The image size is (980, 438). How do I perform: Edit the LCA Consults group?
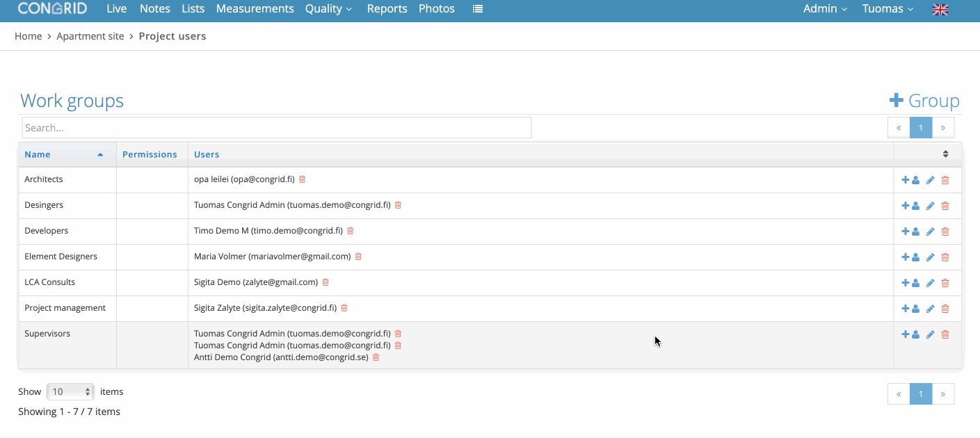point(931,283)
